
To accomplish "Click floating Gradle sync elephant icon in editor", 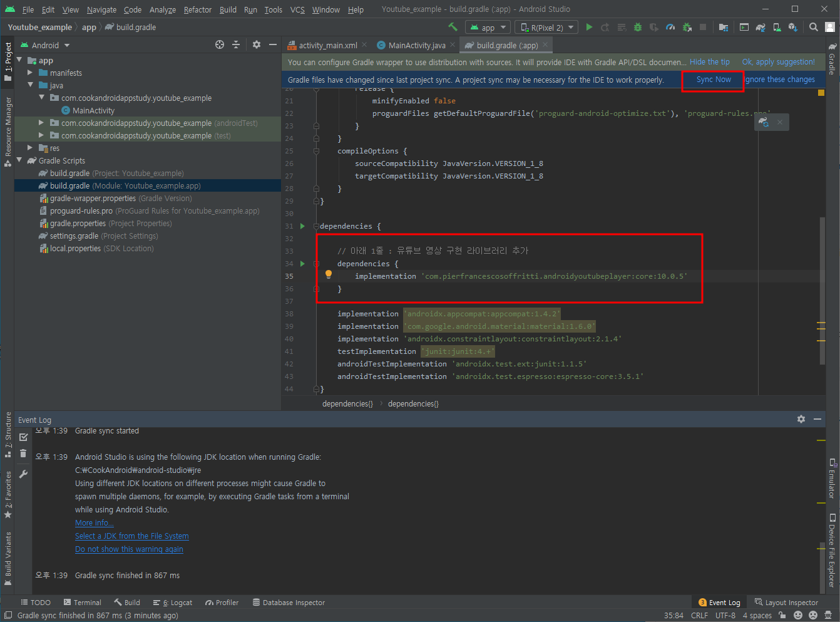I will (x=764, y=122).
